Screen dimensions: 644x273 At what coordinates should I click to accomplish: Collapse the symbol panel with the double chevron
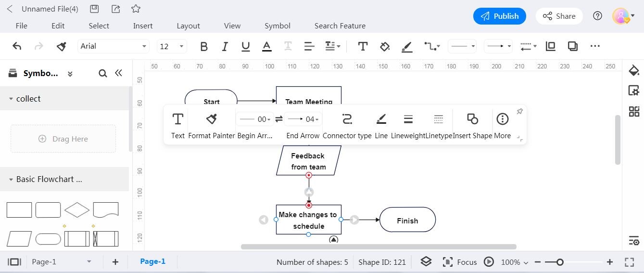click(x=118, y=73)
